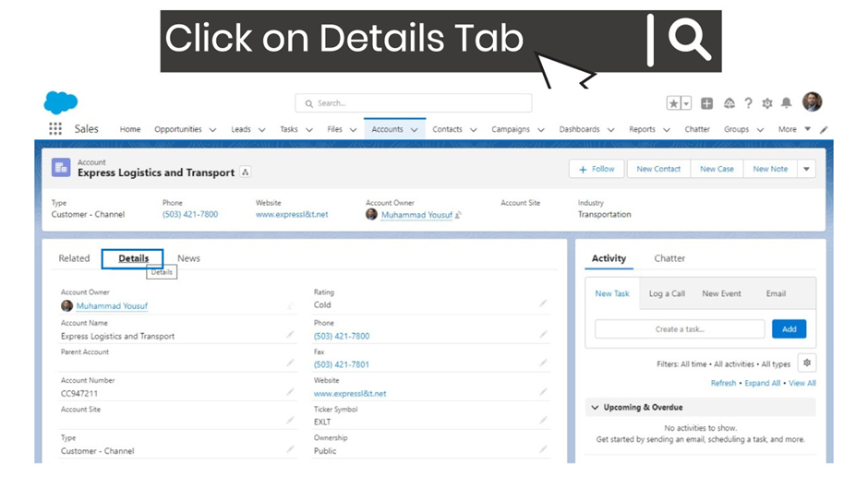
Task: Click the Search magnifier icon in search box
Action: click(x=309, y=103)
